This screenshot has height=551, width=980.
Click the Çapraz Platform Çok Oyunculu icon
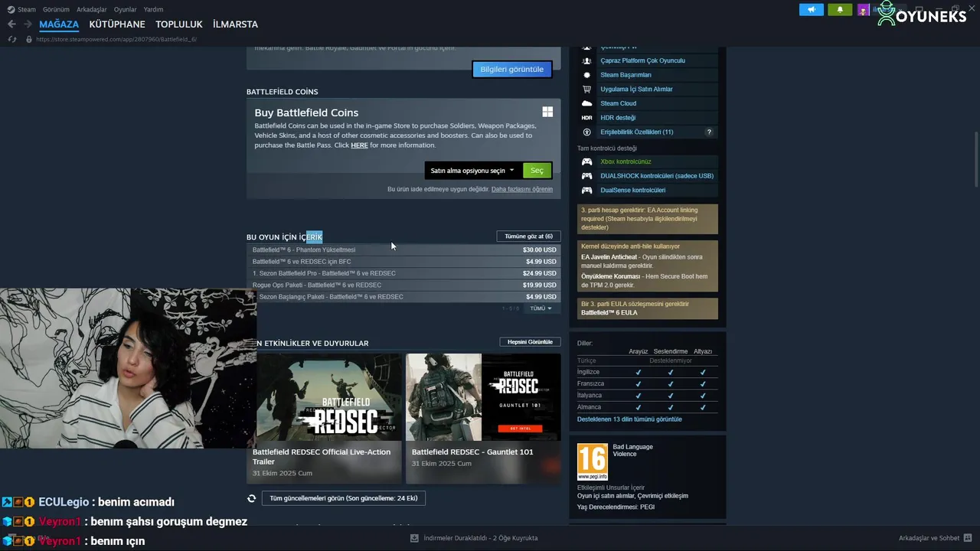586,60
